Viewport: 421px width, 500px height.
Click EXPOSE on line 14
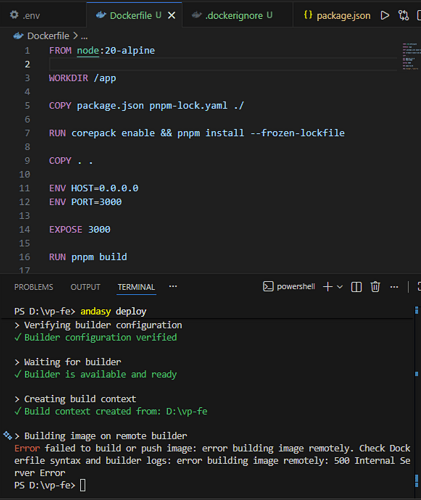66,230
